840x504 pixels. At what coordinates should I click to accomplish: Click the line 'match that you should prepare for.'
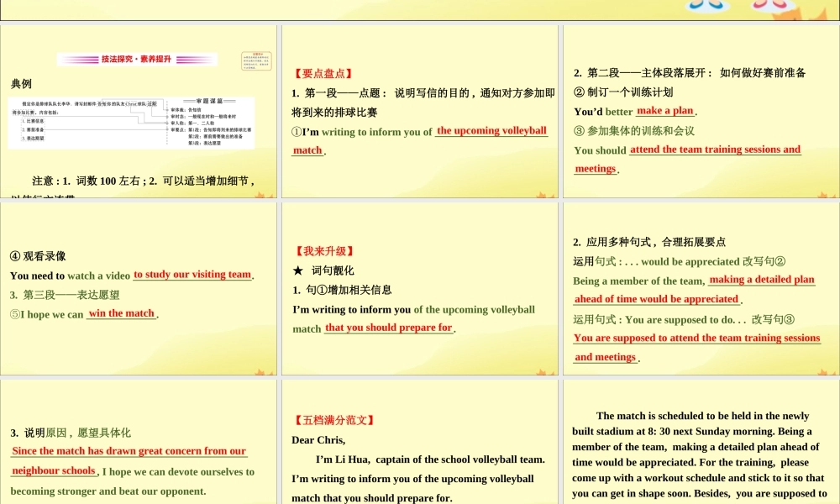[372, 498]
